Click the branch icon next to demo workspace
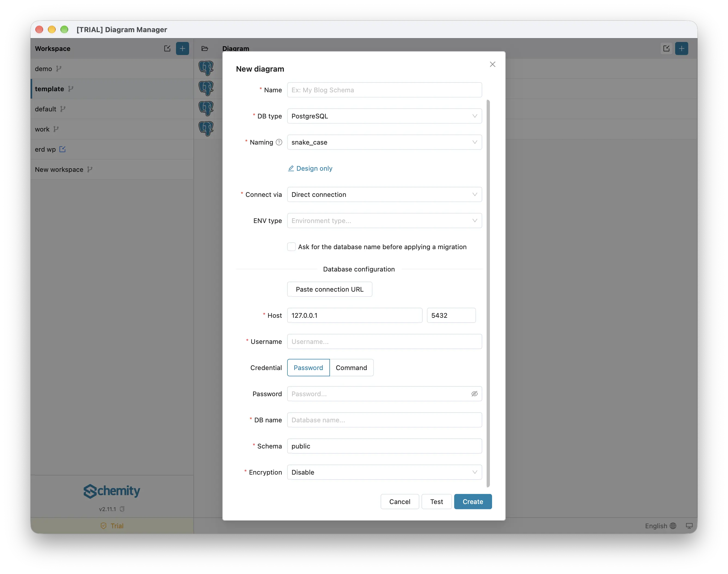 pos(59,69)
